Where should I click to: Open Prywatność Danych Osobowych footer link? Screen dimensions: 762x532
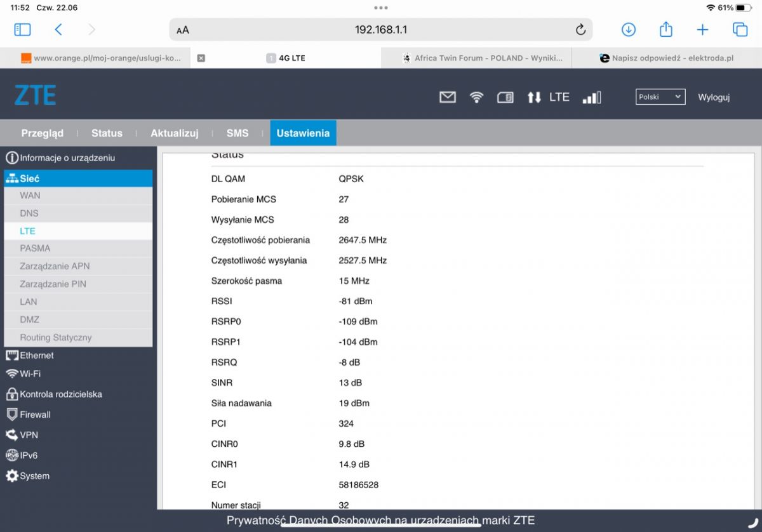click(x=381, y=521)
